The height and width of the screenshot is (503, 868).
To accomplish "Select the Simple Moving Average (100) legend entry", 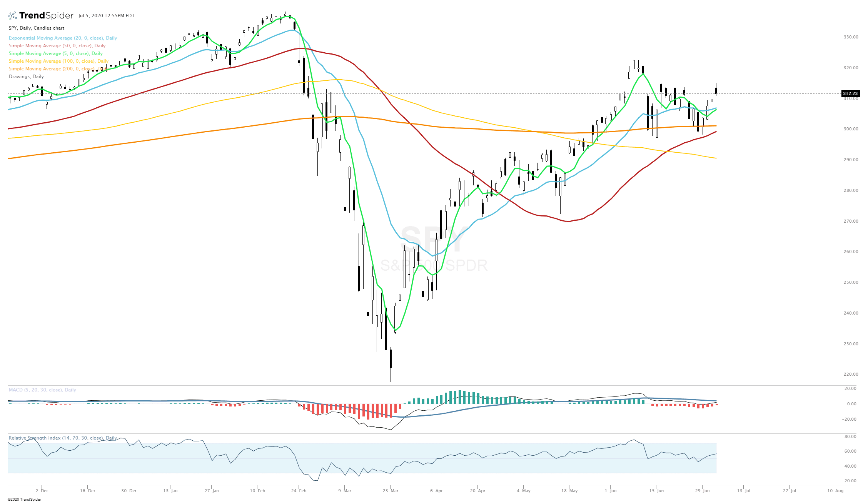I will click(58, 61).
